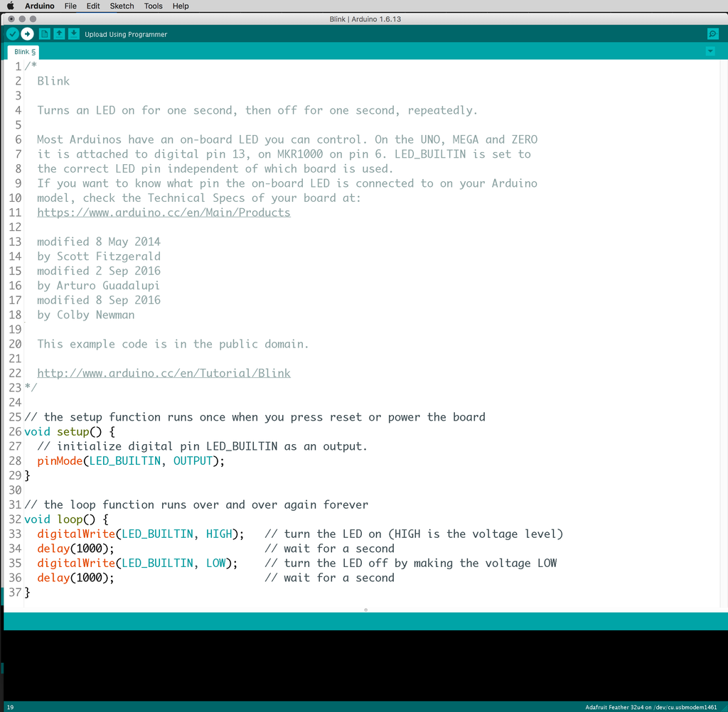This screenshot has width=728, height=712.
Task: Click the 'pinMode(LED_BUILTIN, OUTPUT);' line
Action: [131, 461]
